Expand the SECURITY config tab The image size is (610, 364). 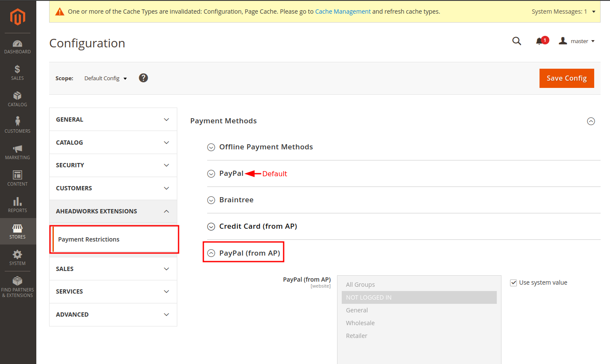click(113, 165)
